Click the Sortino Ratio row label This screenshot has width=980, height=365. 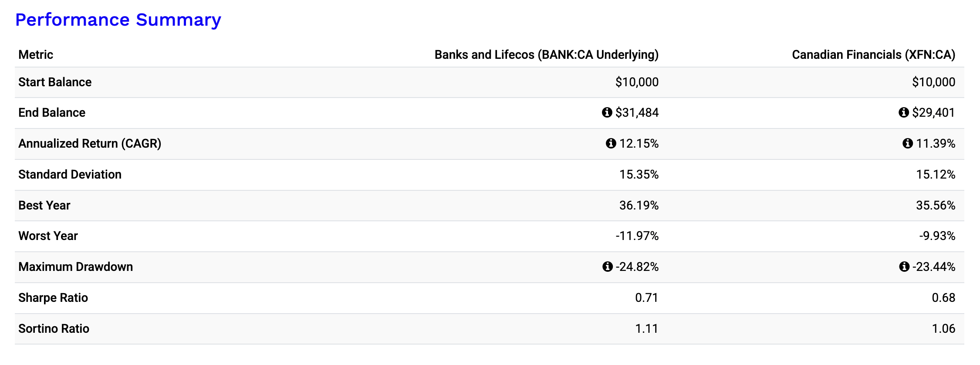pos(54,329)
